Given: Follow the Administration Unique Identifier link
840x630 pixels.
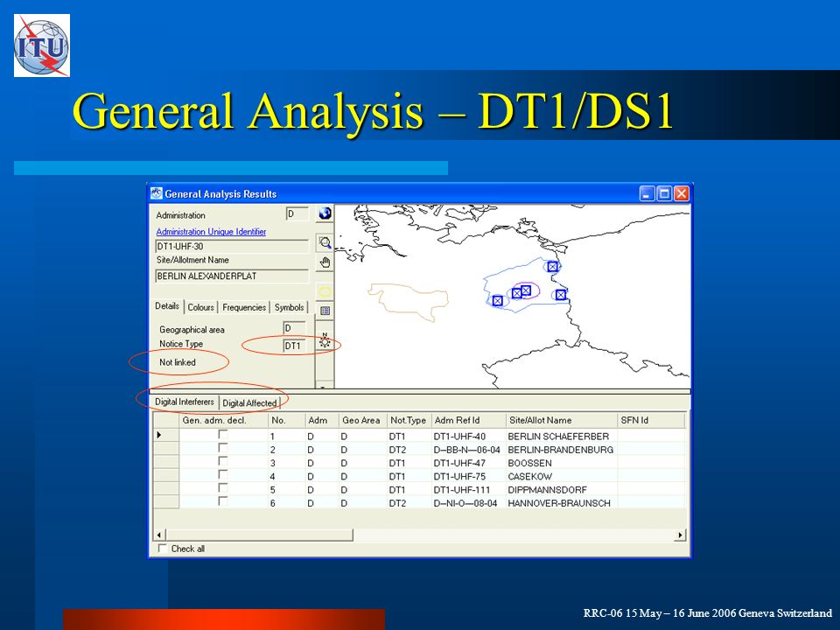Looking at the screenshot, I should tap(211, 231).
